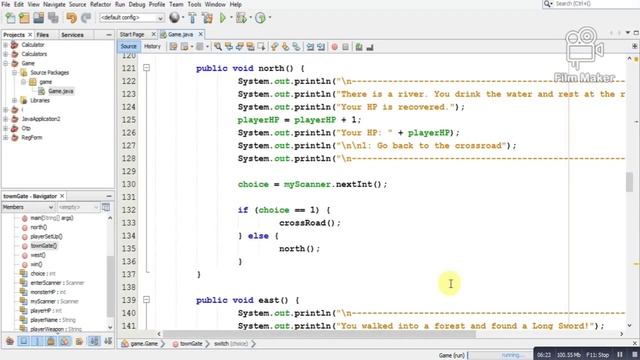
Task: Click the editor horizontal scrollbar
Action: 319,334
